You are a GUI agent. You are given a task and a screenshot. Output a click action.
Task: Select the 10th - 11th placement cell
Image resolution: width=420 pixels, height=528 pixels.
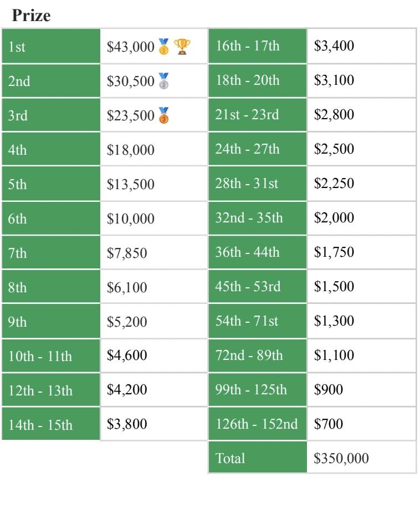[51, 356]
